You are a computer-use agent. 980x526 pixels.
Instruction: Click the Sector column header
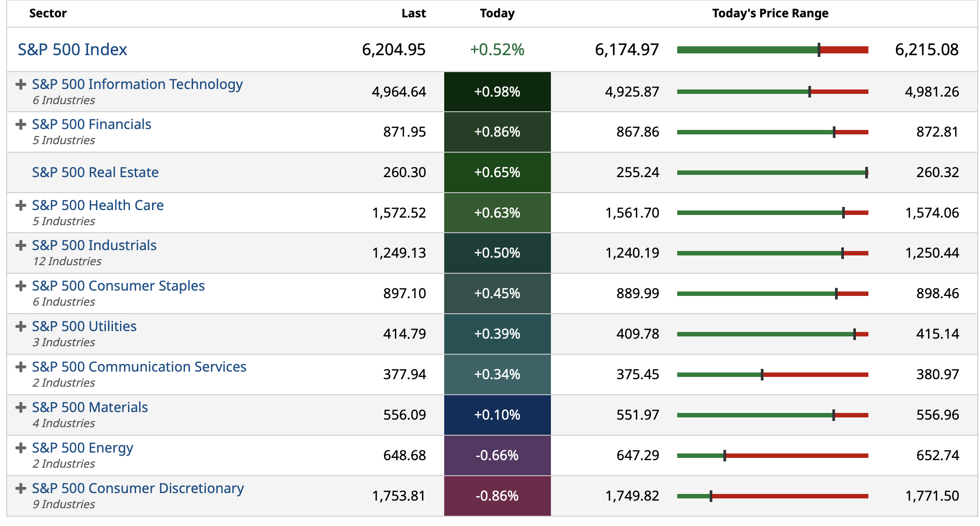point(48,13)
